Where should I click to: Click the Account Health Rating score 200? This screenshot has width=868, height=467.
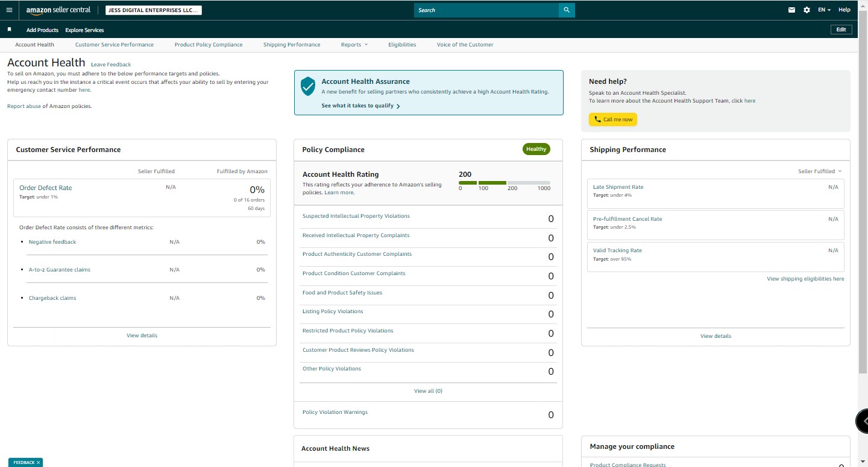pos(465,174)
